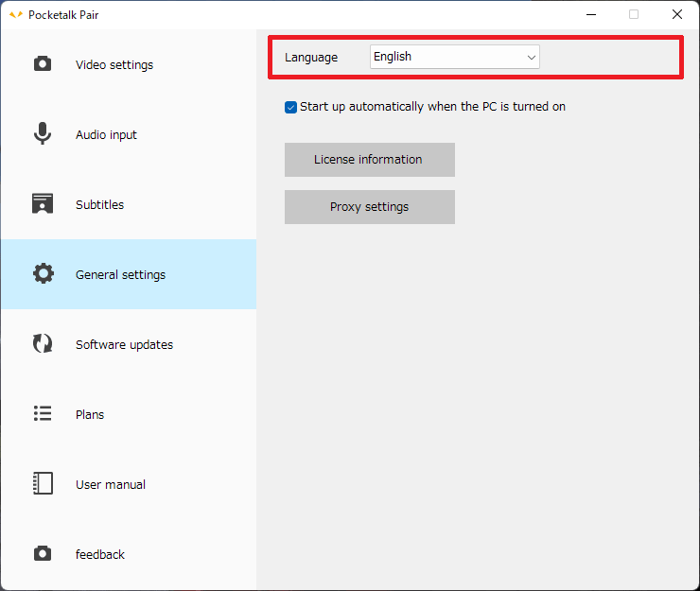Uncheck the start up automatically checkbox
Viewport: 700px width, 591px height.
click(291, 107)
